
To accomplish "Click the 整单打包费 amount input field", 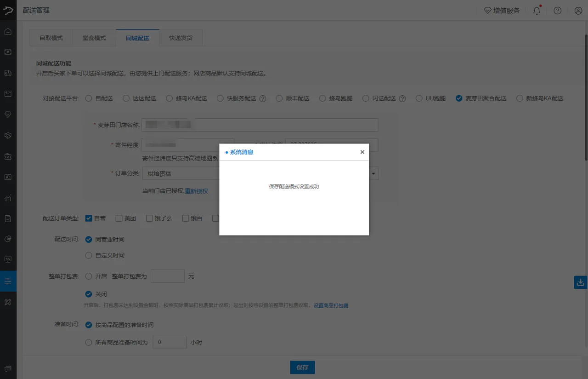I will [168, 276].
